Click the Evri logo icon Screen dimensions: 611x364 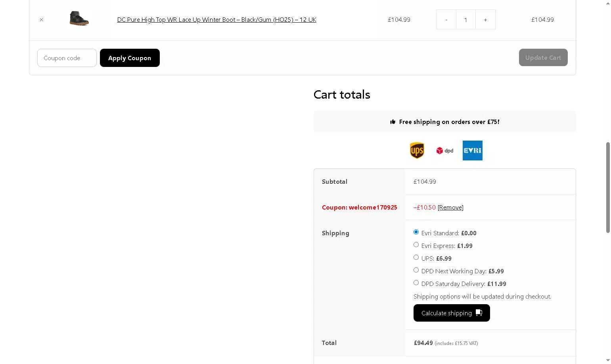click(473, 151)
